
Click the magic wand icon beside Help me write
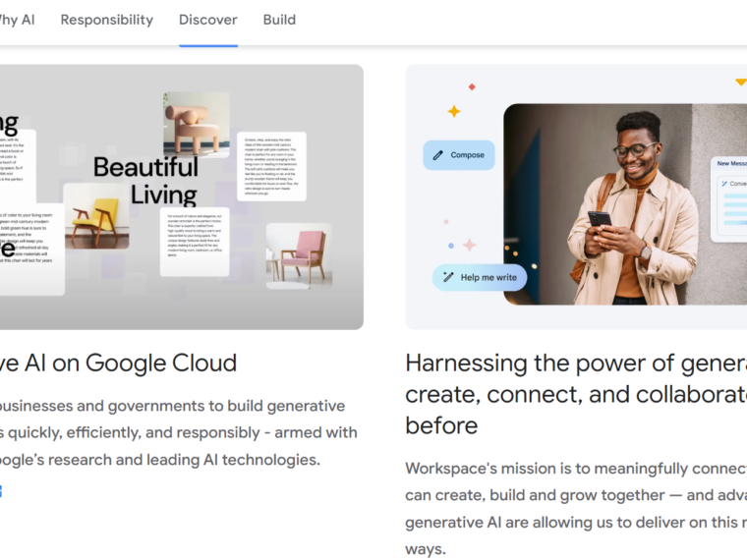(x=448, y=277)
